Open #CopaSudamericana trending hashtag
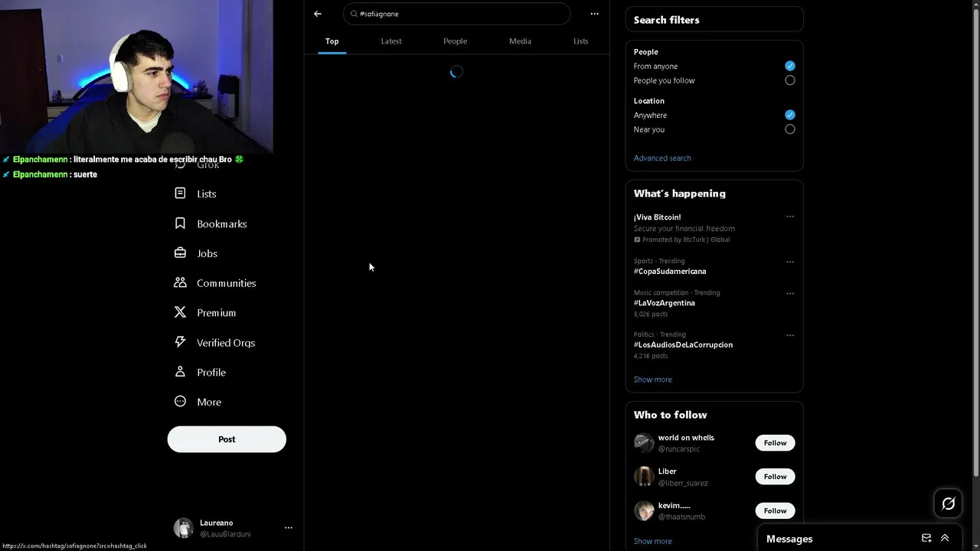Image resolution: width=980 pixels, height=551 pixels. (x=670, y=272)
